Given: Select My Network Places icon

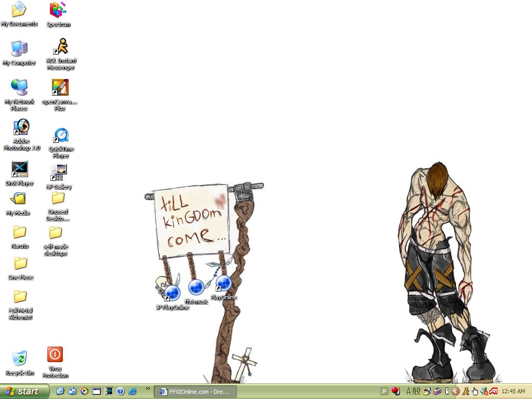Looking at the screenshot, I should pyautogui.click(x=19, y=95).
